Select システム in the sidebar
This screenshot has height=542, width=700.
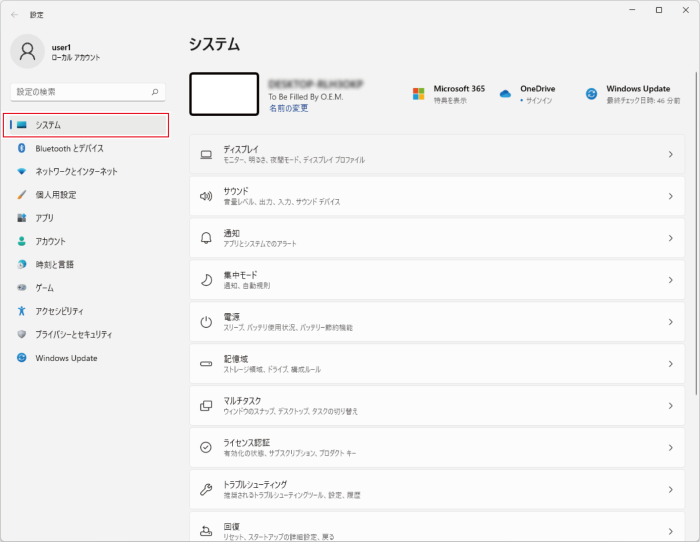[x=86, y=125]
